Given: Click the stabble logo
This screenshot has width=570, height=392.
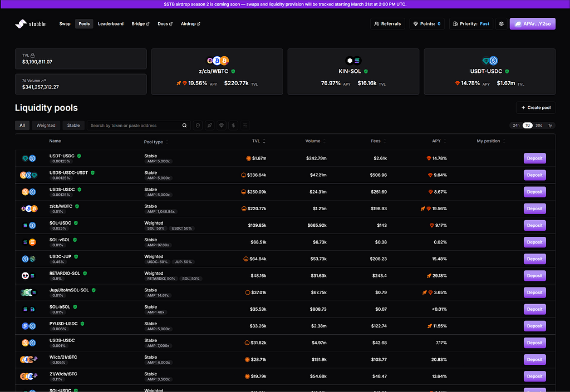Looking at the screenshot, I should point(30,24).
